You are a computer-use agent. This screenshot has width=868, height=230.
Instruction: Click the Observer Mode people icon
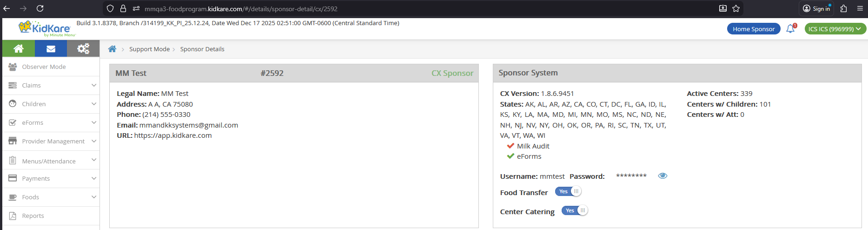(13, 67)
